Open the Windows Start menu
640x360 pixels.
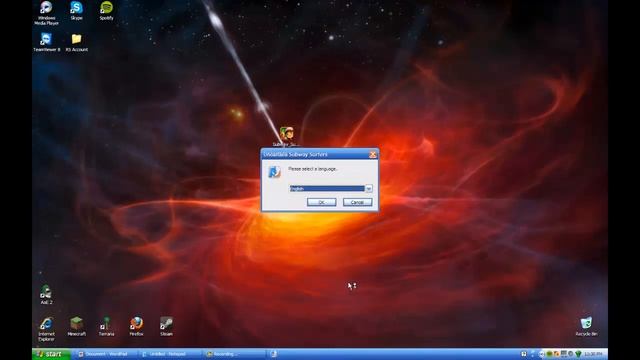pyautogui.click(x=51, y=354)
